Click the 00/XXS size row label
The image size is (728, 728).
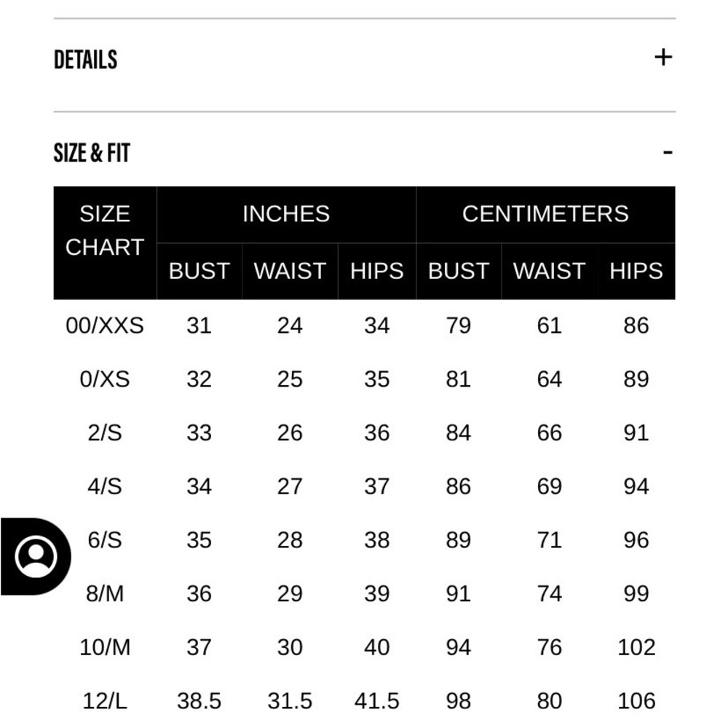105,325
